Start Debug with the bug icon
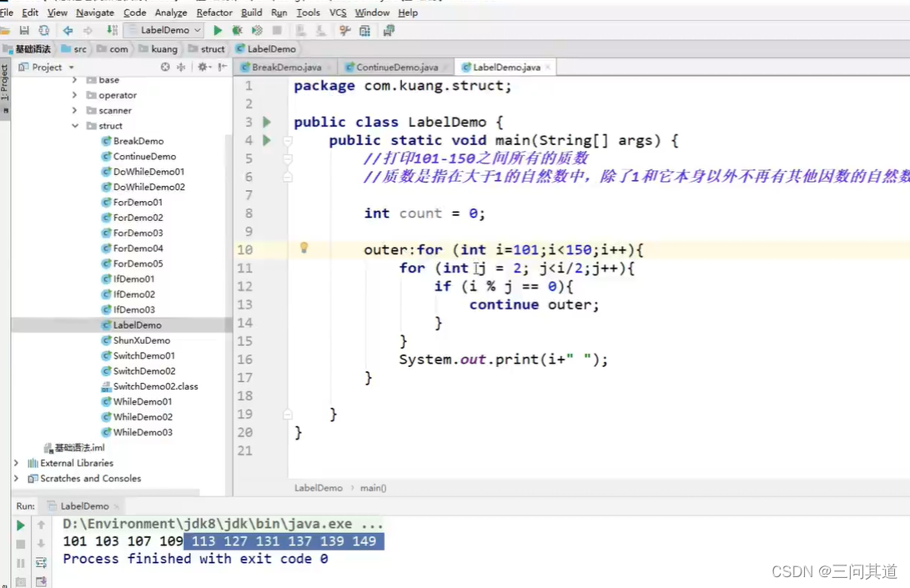 click(x=236, y=29)
